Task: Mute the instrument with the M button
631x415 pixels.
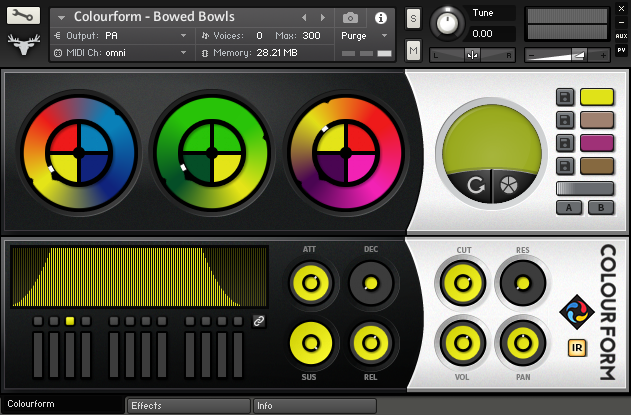Action: coord(413,50)
